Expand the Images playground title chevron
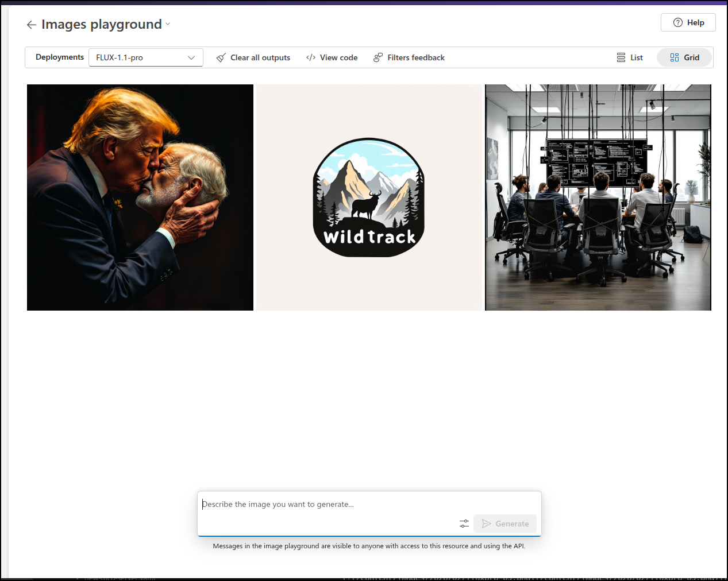The height and width of the screenshot is (581, 728). click(x=168, y=24)
